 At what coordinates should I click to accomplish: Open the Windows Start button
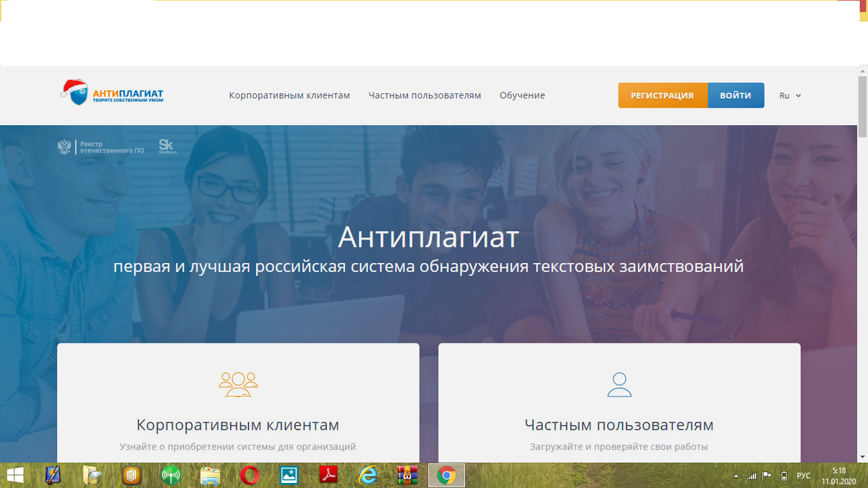click(14, 475)
